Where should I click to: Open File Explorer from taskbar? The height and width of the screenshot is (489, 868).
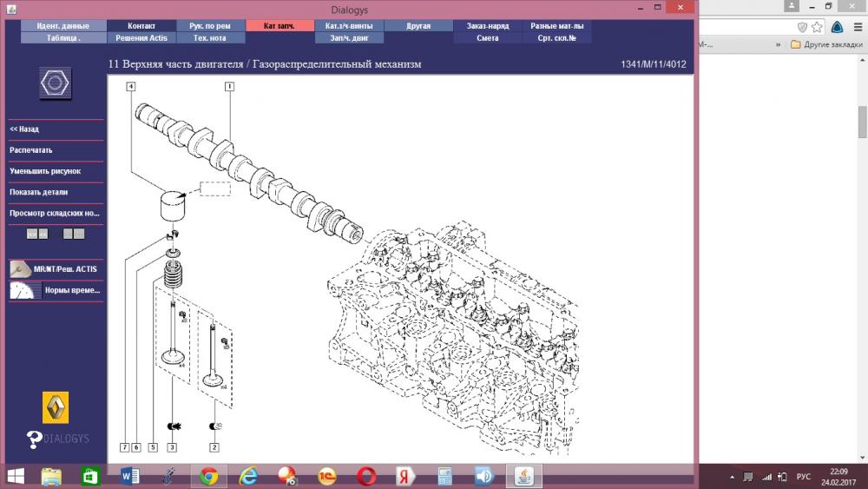click(x=51, y=476)
